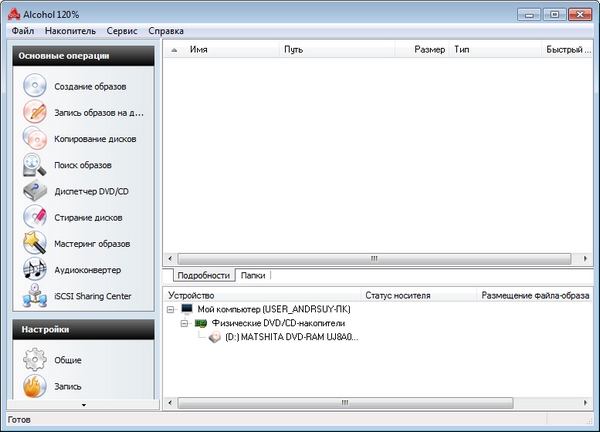Open the Диспетчер DVD/CD icon
This screenshot has width=600, height=432.
(x=35, y=190)
